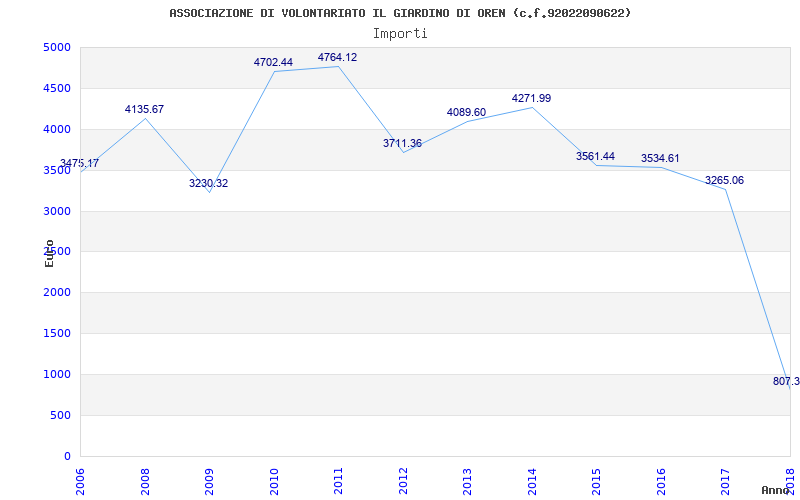Select the 4135.67 value label
Image resolution: width=800 pixels, height=500 pixels.
coord(144,109)
